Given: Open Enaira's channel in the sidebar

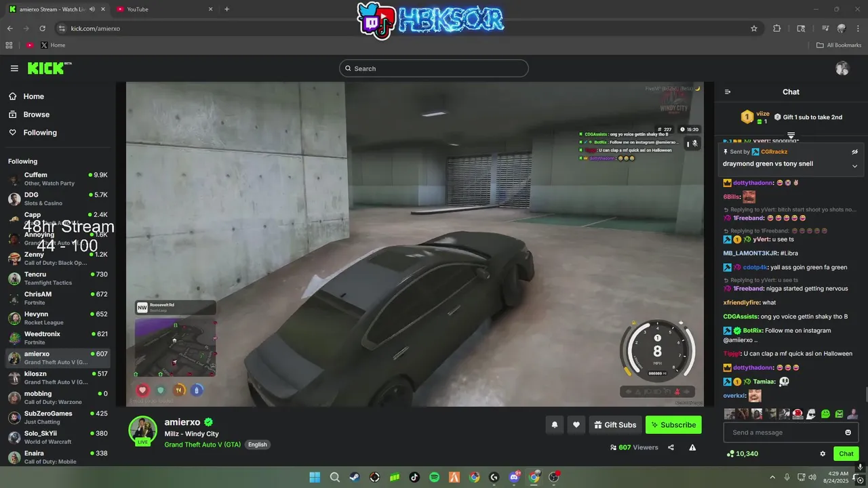Looking at the screenshot, I should tap(58, 457).
